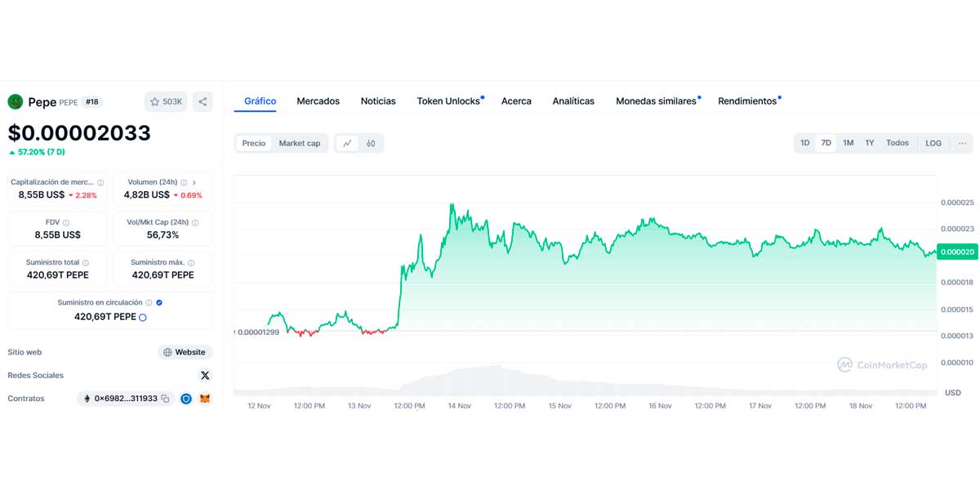Set chart range to 1D
This screenshot has width=980, height=490.
804,143
